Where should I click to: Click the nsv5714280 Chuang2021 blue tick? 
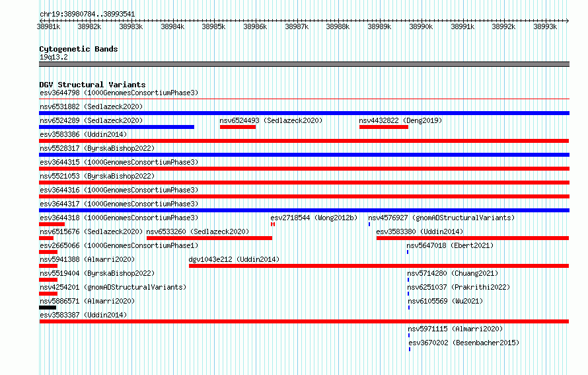tap(408, 280)
